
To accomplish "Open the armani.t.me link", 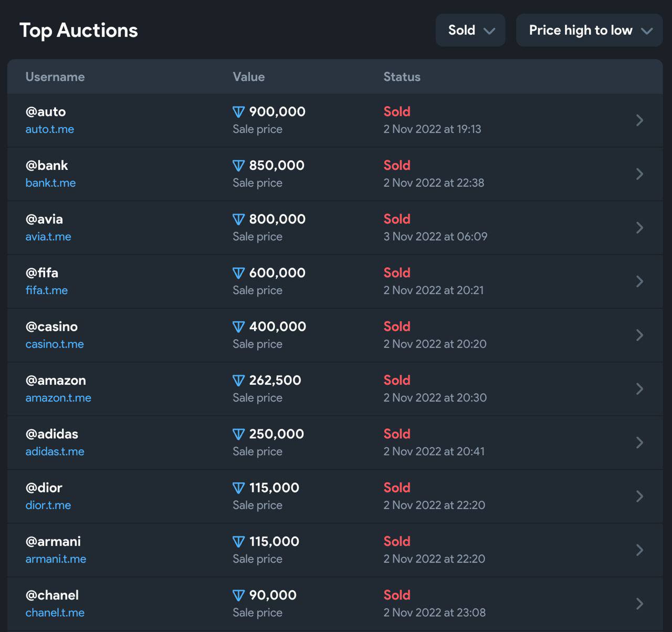I will click(x=56, y=559).
